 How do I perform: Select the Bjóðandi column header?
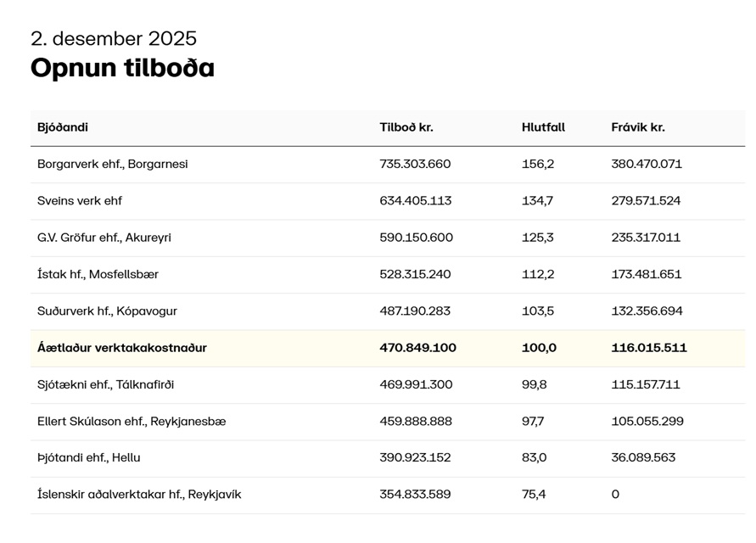[x=63, y=127]
